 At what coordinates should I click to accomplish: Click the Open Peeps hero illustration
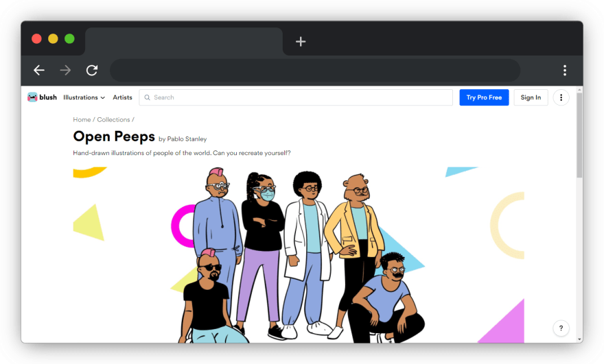(299, 255)
